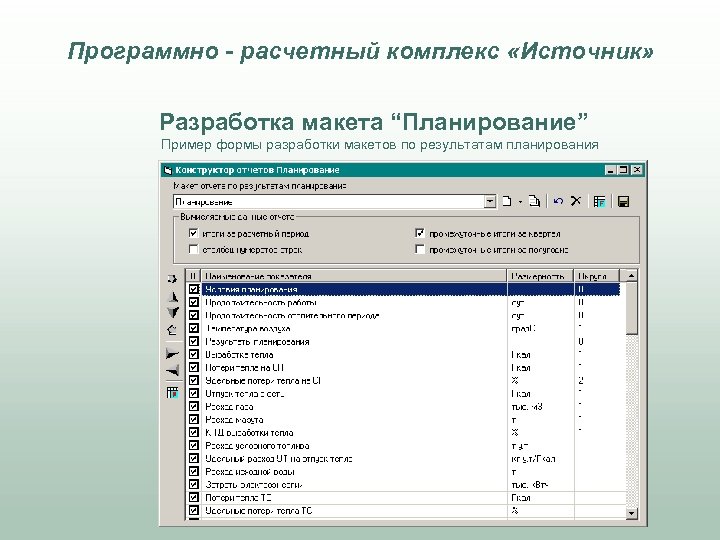Uncheck the Потери тепла ТС row checkbox
720x540 pixels.
(194, 497)
